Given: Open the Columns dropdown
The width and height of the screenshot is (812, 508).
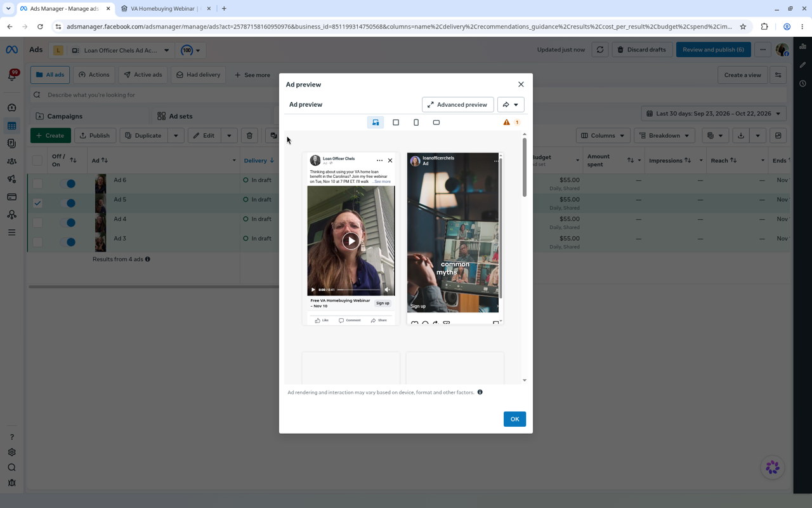Looking at the screenshot, I should (x=603, y=135).
